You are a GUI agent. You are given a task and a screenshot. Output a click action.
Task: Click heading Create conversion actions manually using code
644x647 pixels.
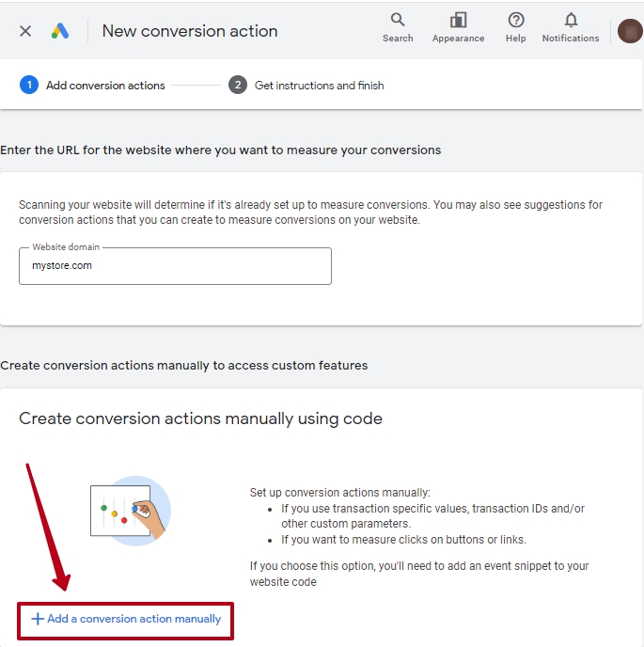[200, 418]
